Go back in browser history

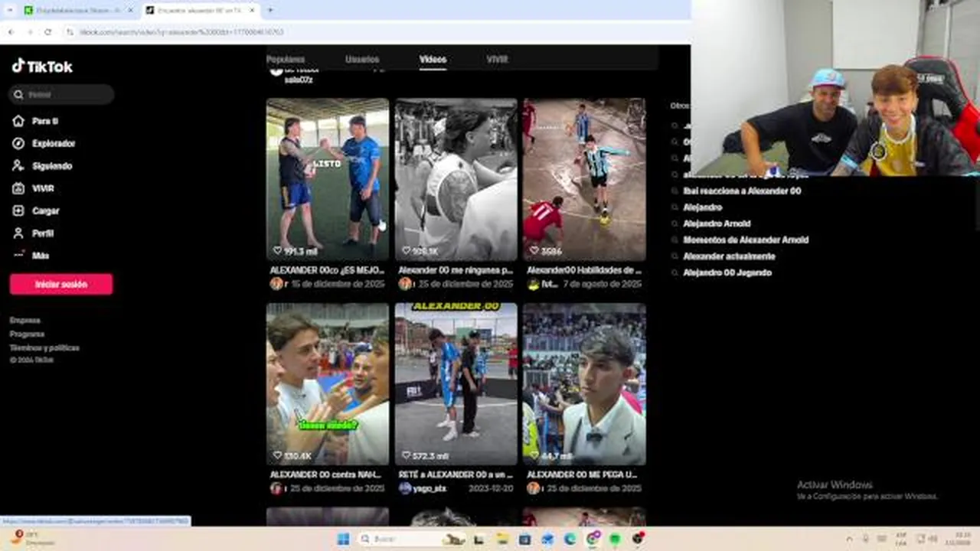(x=11, y=32)
